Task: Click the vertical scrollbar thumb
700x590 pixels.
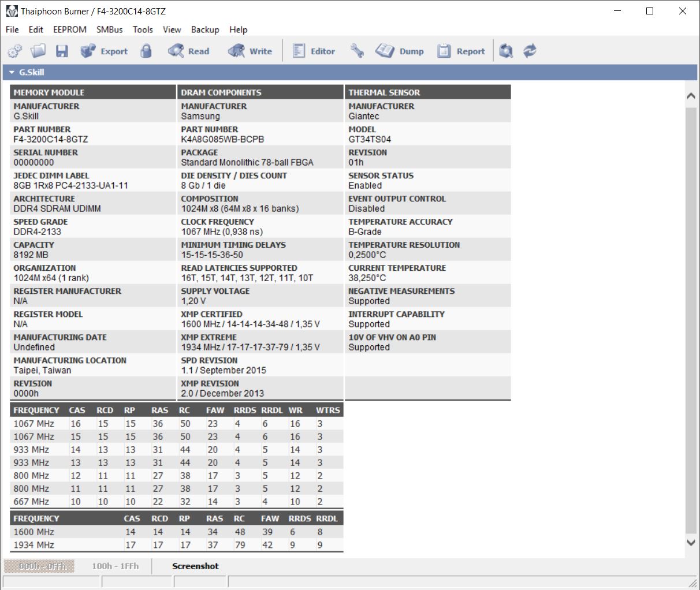Action: tap(691, 320)
